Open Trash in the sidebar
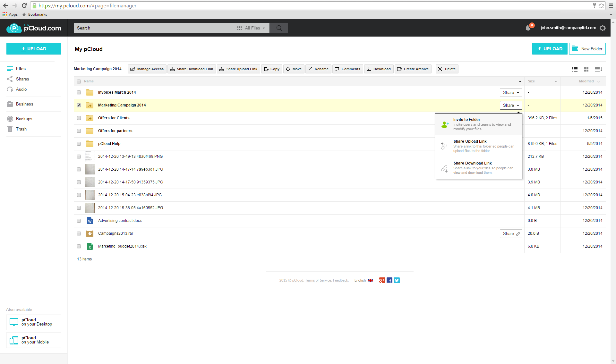616x364 pixels. (21, 129)
